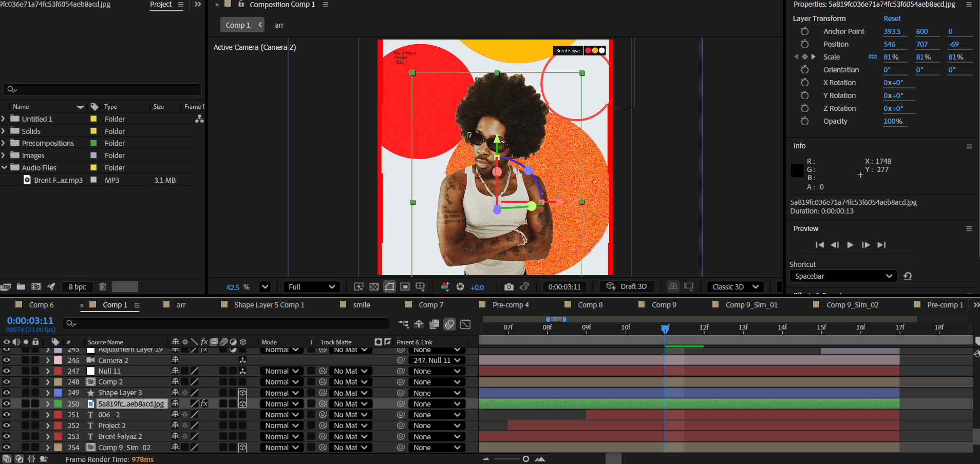This screenshot has height=464, width=980.
Task: Open the Graph Editor
Action: [x=465, y=324]
